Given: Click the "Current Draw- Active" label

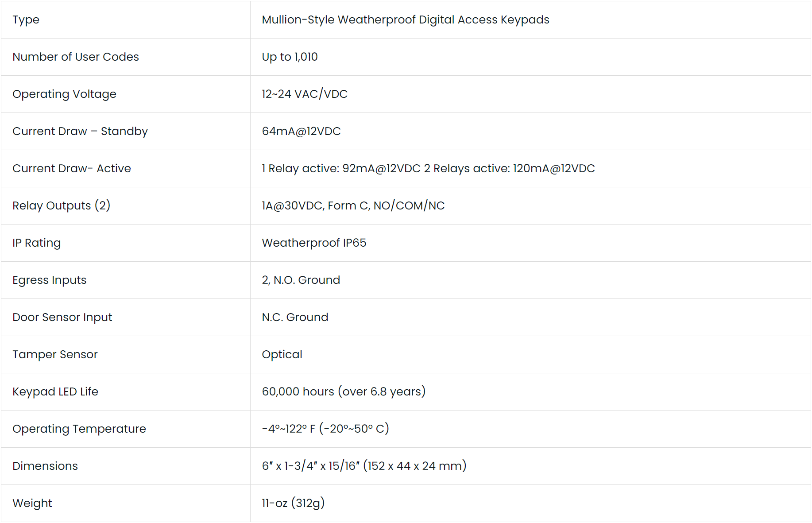Looking at the screenshot, I should coord(72,169).
